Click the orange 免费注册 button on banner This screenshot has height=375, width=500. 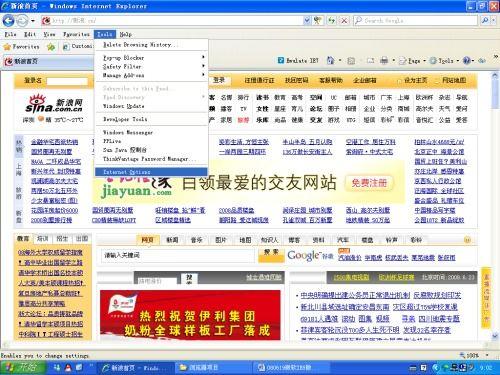tap(369, 183)
